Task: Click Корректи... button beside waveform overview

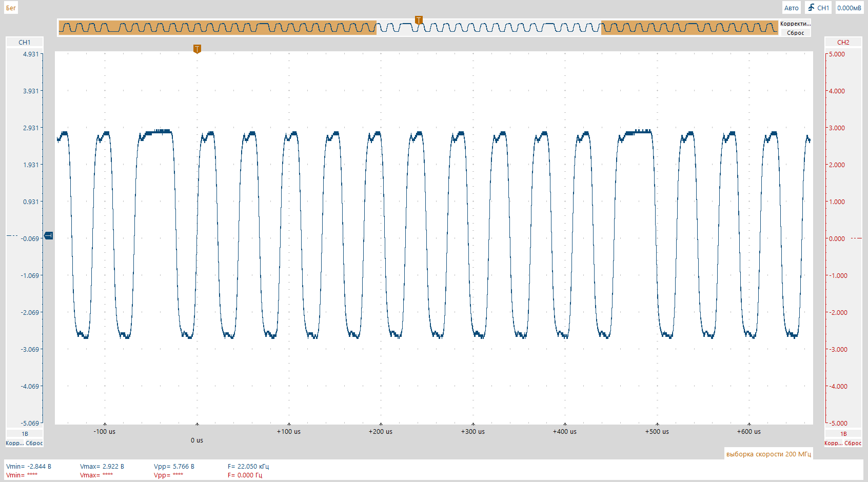Action: click(795, 24)
